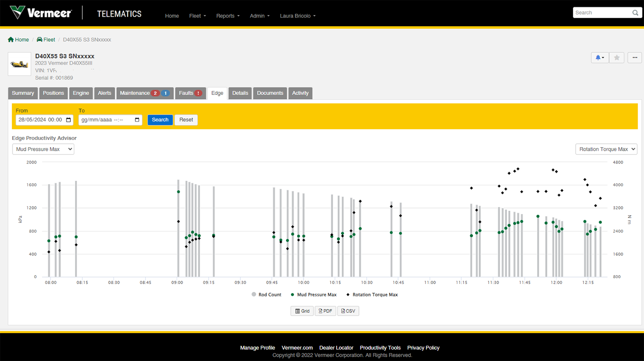The width and height of the screenshot is (644, 361).
Task: Toggle Rod Count legend series
Action: [266, 294]
